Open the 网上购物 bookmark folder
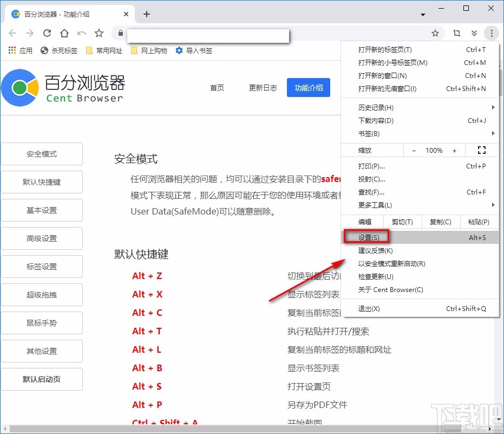 point(149,50)
